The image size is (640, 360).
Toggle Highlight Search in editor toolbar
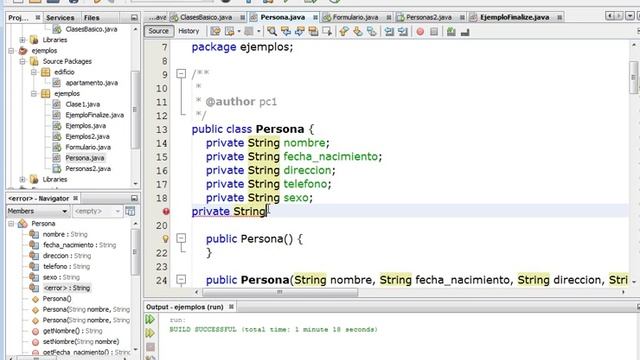pyautogui.click(x=313, y=31)
